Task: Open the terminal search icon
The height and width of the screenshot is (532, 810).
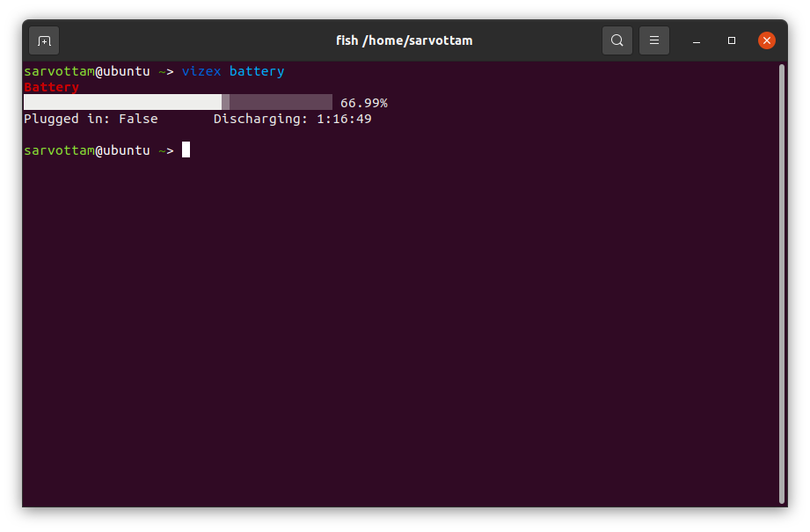Action: [617, 40]
